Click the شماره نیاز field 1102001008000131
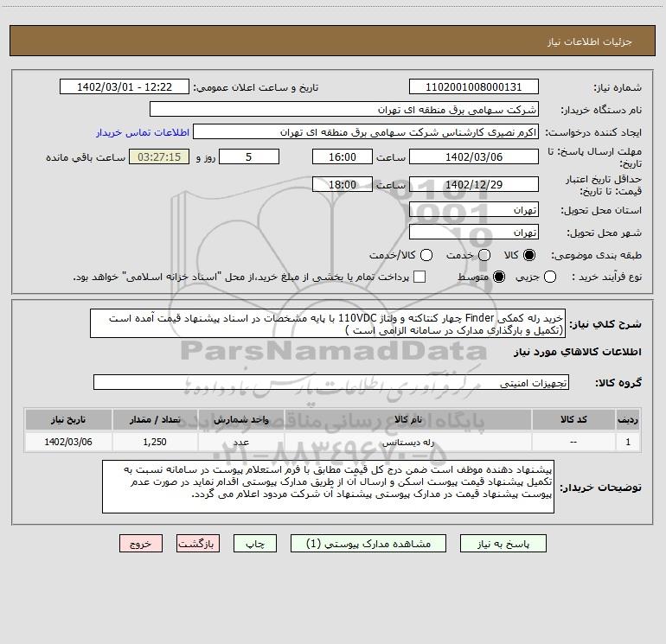Screen dimensions: 666x644 (x=474, y=87)
